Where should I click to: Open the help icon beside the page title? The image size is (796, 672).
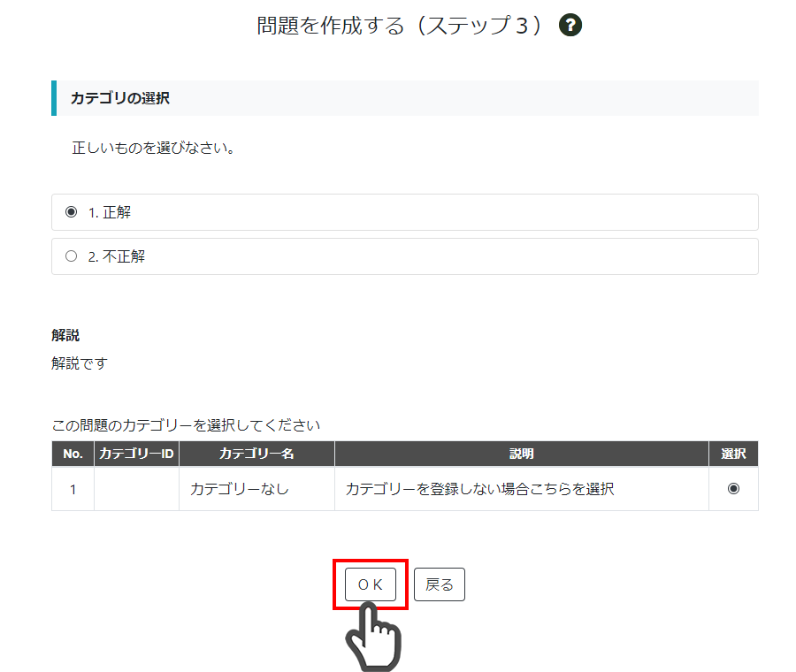coord(570,25)
